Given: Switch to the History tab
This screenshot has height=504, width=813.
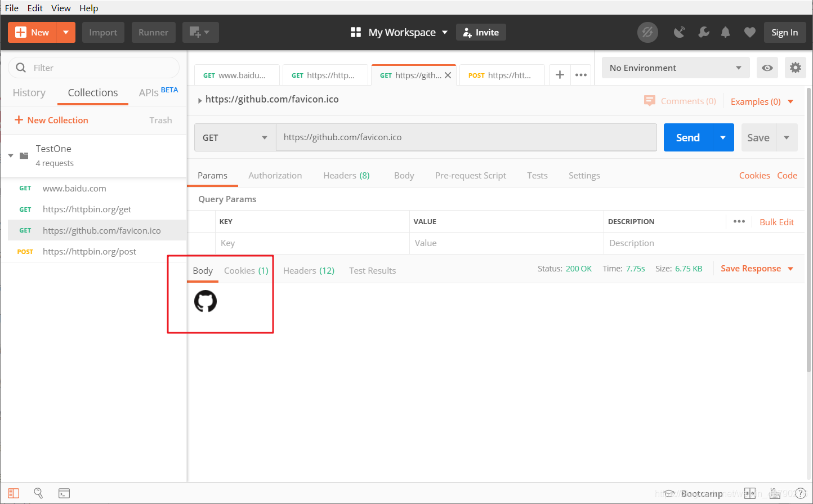Looking at the screenshot, I should point(29,93).
